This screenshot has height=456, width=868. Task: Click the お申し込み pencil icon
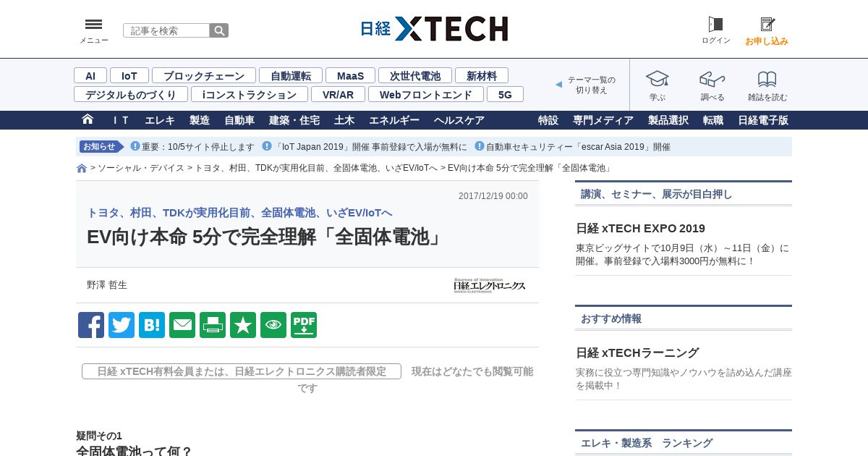coord(767,25)
